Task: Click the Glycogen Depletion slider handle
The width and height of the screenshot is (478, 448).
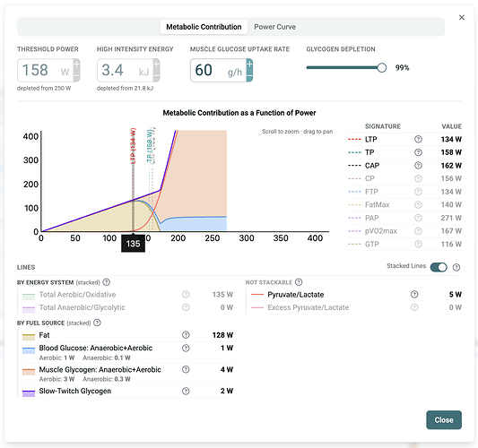Action: (x=382, y=67)
